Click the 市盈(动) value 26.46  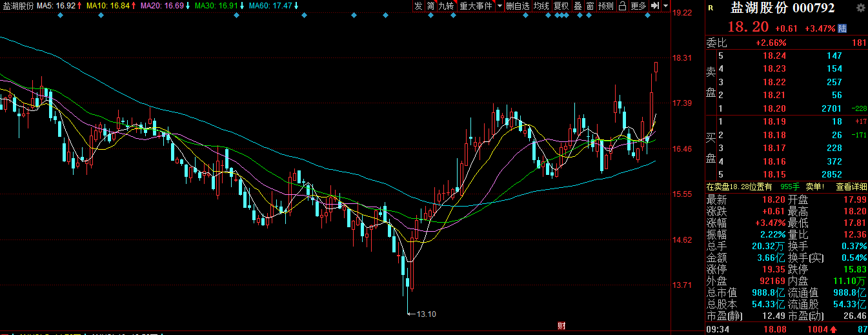[855, 316]
